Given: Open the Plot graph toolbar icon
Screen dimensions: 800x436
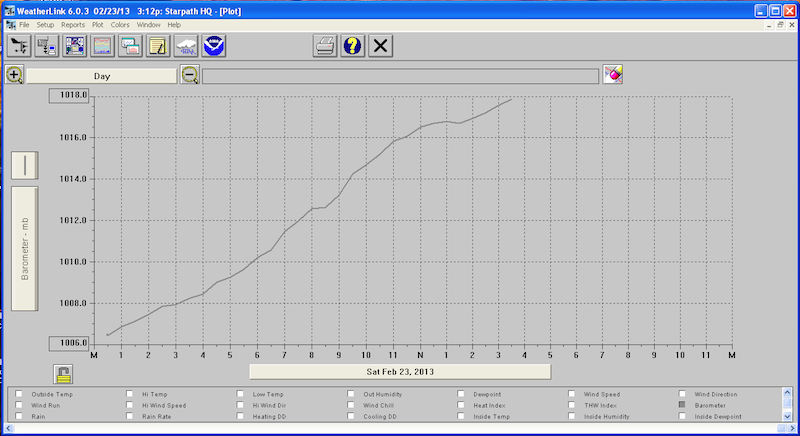Looking at the screenshot, I should [x=102, y=46].
